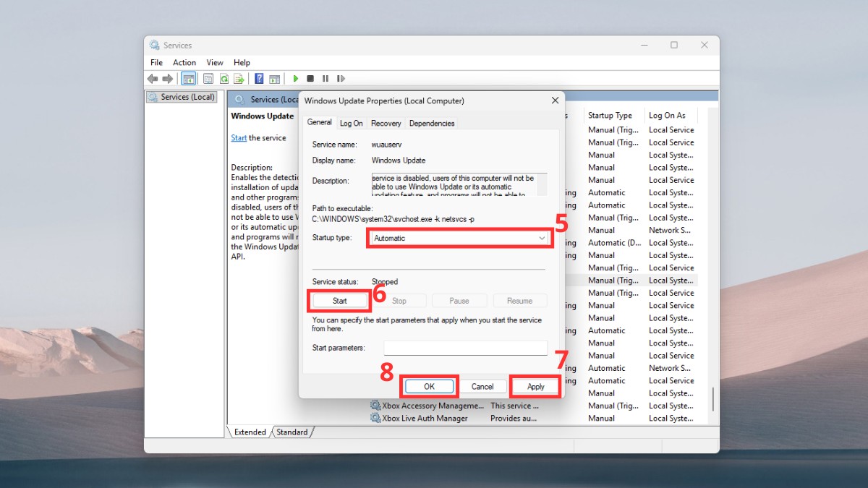Click the Services gear icon in title bar
Screen dimensions: 868x488
point(155,45)
